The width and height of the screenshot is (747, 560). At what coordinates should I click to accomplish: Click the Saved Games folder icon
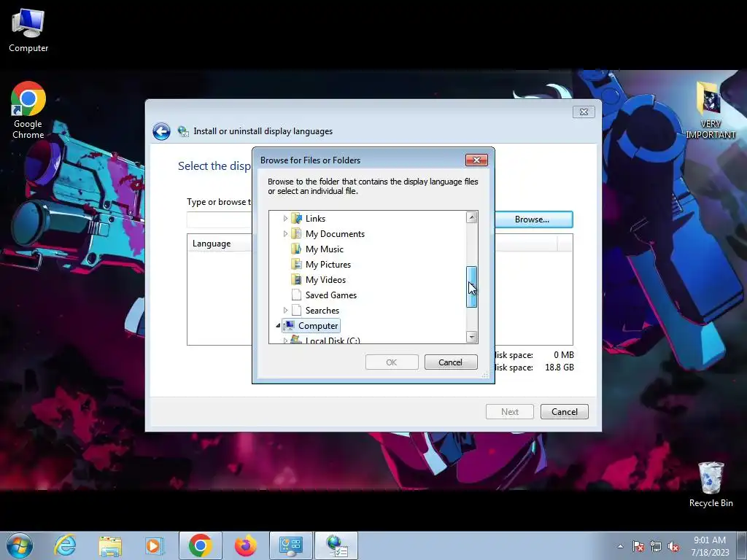click(296, 295)
